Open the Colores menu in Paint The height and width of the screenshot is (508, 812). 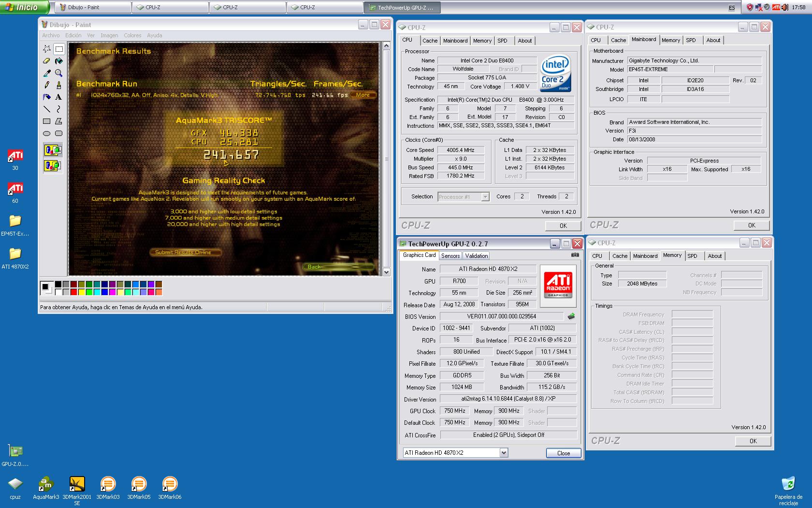tap(132, 35)
